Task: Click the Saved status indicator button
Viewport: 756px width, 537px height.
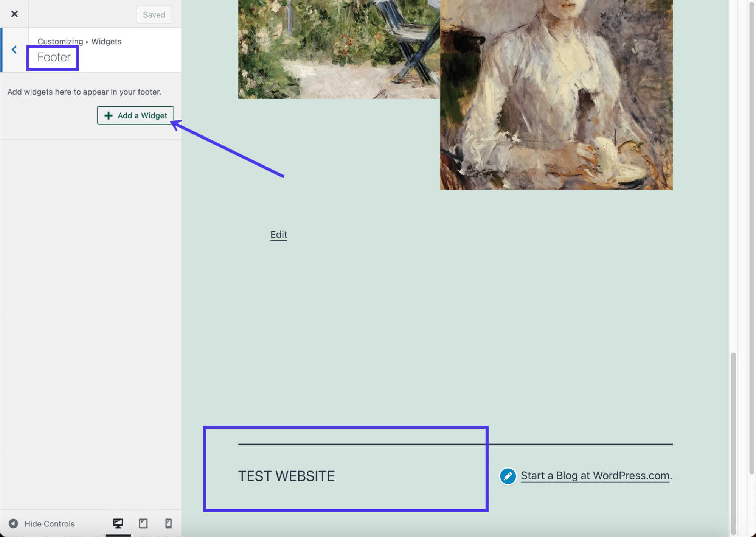Action: click(x=154, y=13)
